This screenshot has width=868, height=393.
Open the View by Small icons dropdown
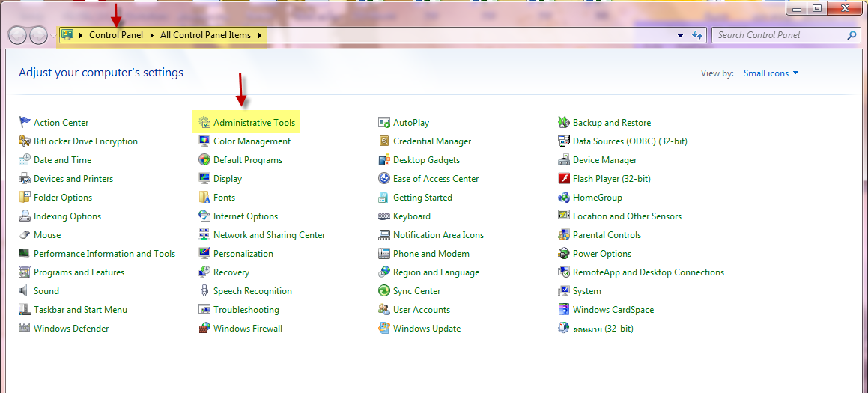(771, 73)
